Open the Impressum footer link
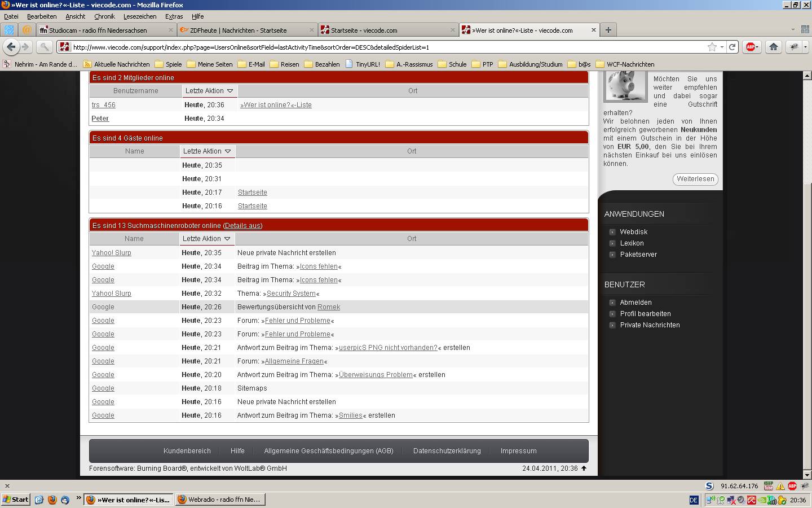Screen dimensions: 812x508 pos(518,451)
